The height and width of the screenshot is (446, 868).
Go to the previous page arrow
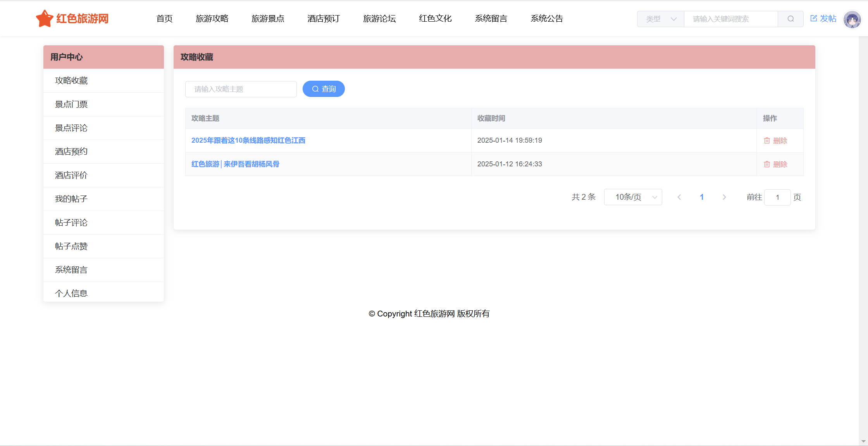pos(679,197)
